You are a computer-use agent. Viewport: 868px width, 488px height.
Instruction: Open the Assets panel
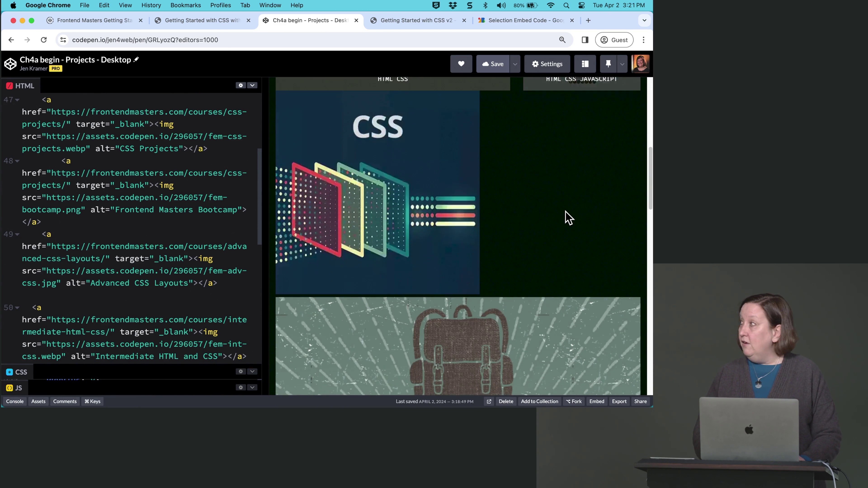click(38, 401)
